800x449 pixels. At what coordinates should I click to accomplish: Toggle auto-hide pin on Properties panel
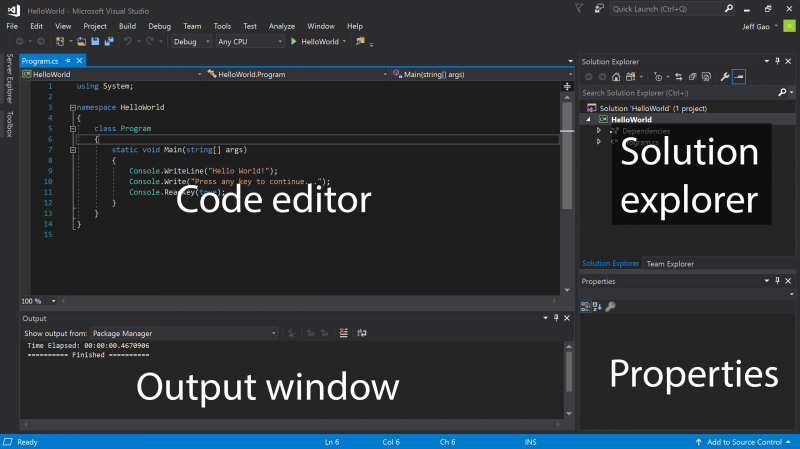[777, 281]
